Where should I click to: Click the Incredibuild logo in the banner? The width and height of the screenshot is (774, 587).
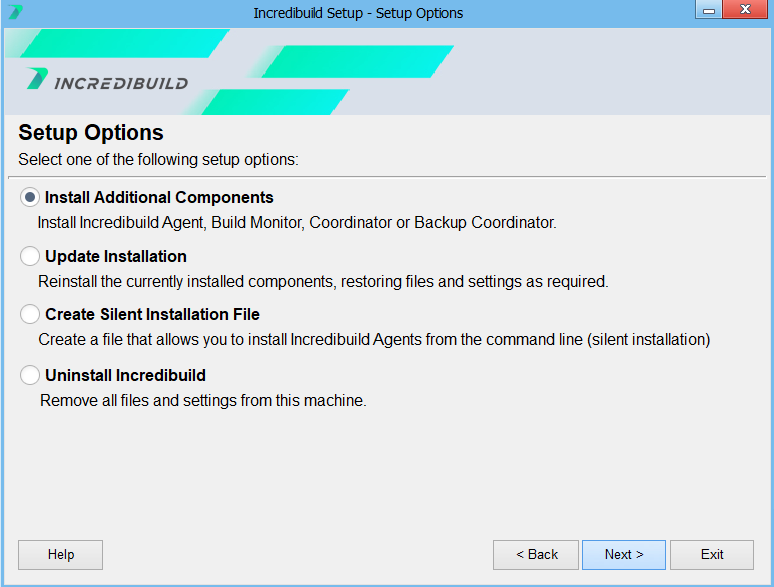107,80
